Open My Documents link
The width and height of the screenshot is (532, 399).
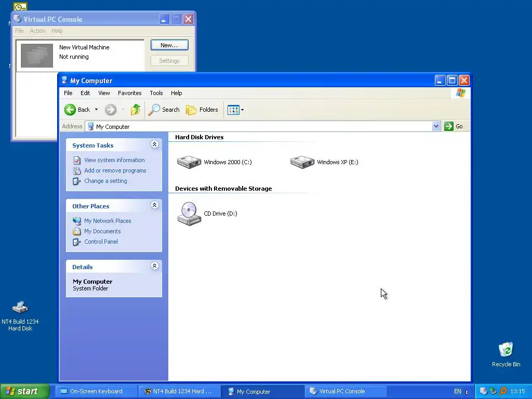[102, 231]
